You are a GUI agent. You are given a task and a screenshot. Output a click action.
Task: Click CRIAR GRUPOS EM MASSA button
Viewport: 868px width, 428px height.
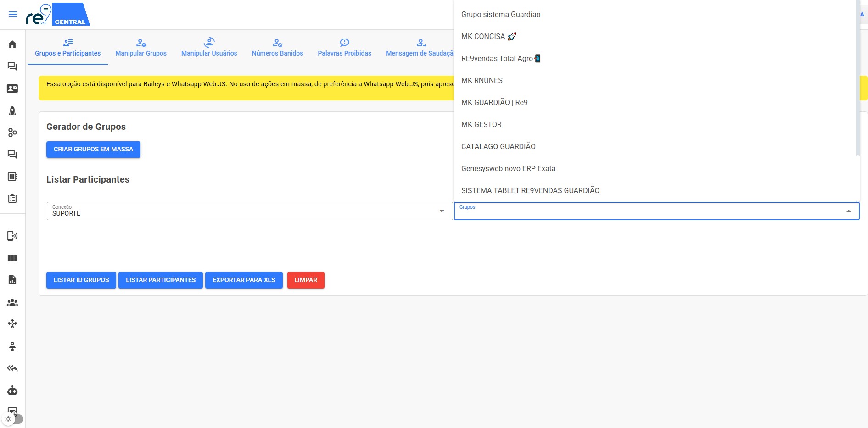pyautogui.click(x=93, y=150)
